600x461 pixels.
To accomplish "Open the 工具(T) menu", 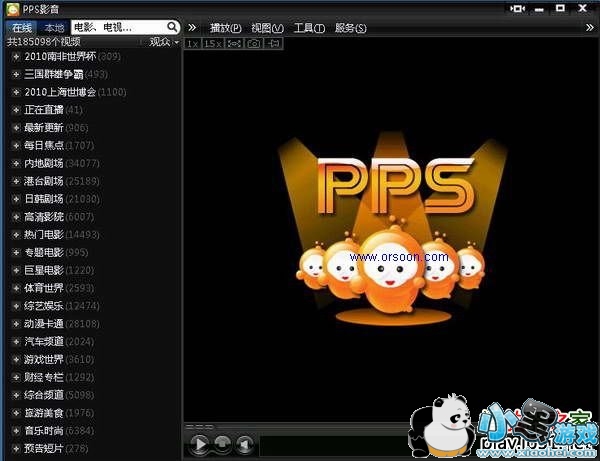I will pos(309,28).
